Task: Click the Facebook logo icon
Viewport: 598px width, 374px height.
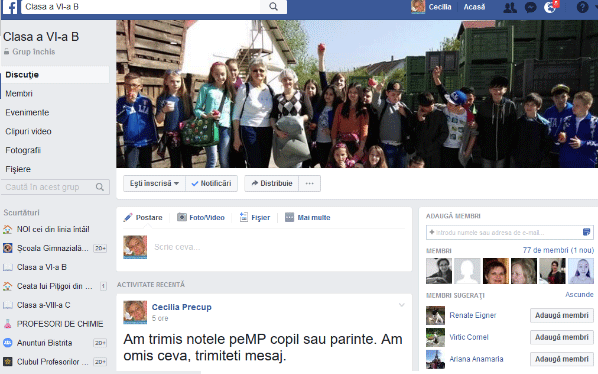Action: tap(10, 7)
